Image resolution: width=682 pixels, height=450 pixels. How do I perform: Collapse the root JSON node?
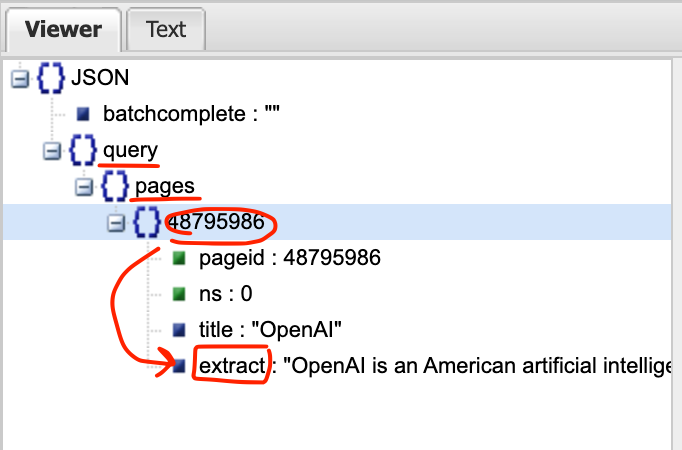(20, 79)
